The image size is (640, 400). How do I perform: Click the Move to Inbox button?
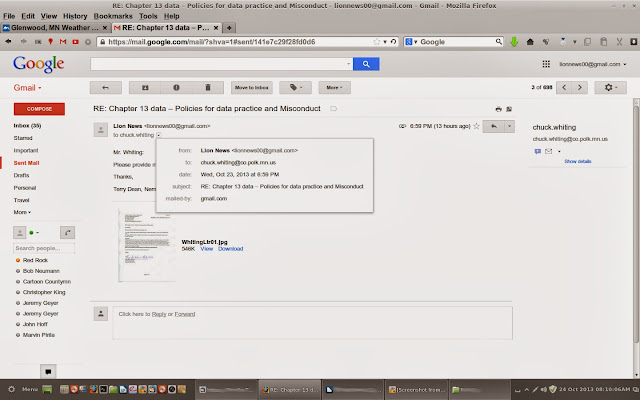click(252, 88)
